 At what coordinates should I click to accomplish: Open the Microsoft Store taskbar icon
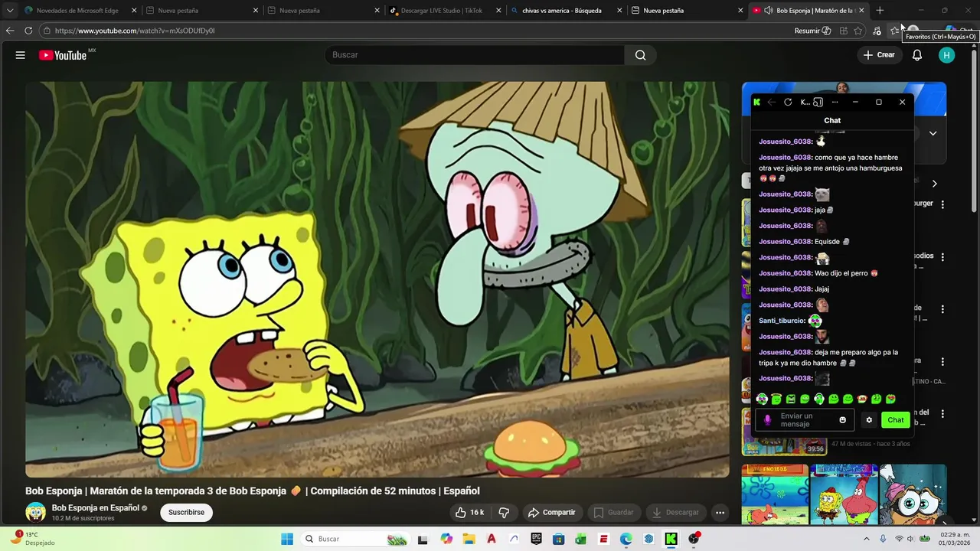click(559, 539)
